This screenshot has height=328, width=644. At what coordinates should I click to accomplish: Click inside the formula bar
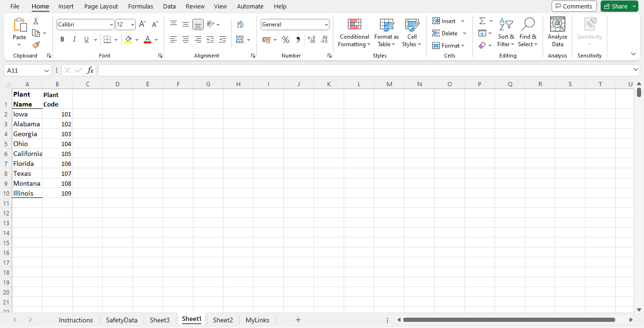pyautogui.click(x=283, y=70)
